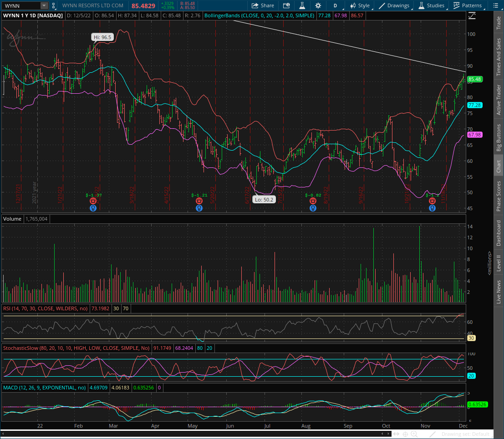Screen dimensions: 504x439
Task: Click the $-0.82 earnings estimate text
Action: click(x=313, y=195)
